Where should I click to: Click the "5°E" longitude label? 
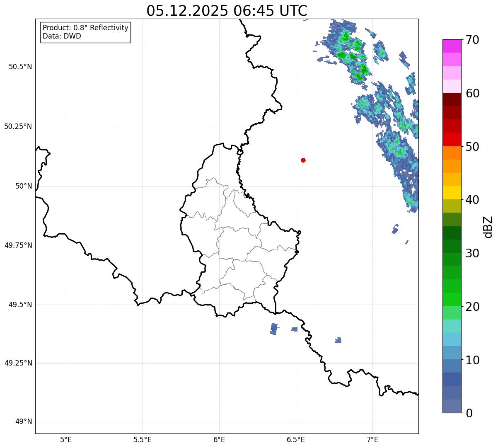(66, 439)
